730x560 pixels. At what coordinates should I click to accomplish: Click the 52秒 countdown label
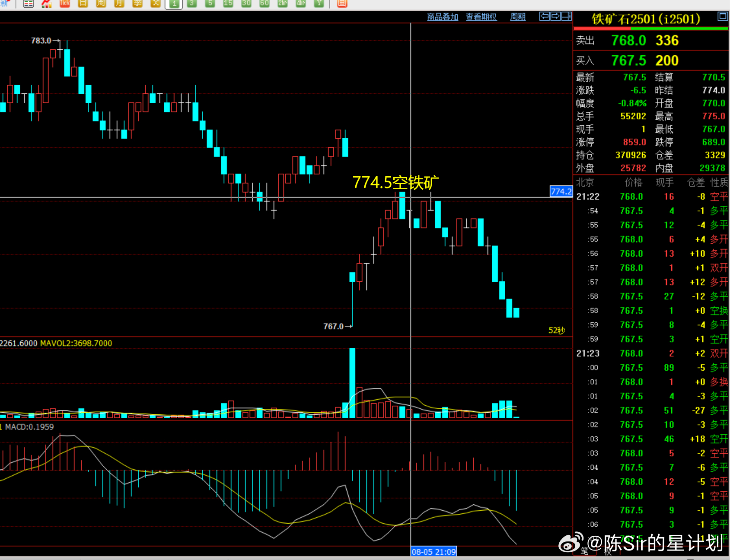click(557, 331)
